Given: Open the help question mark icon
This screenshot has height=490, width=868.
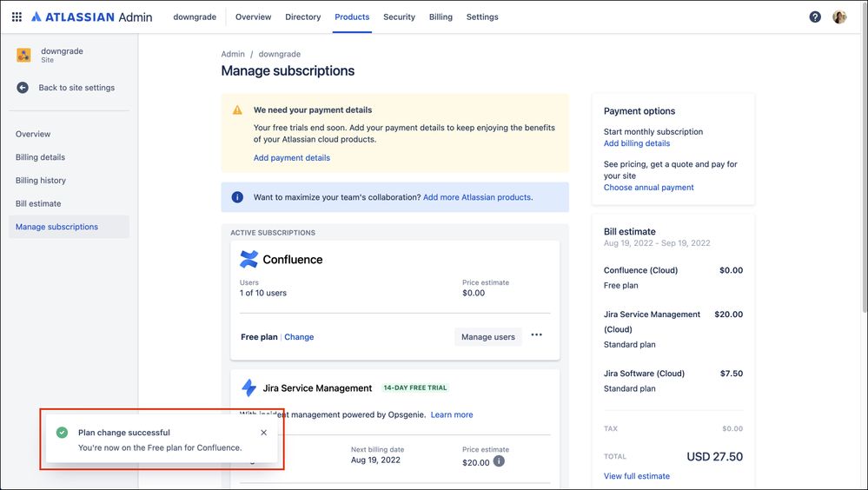Looking at the screenshot, I should [x=815, y=17].
